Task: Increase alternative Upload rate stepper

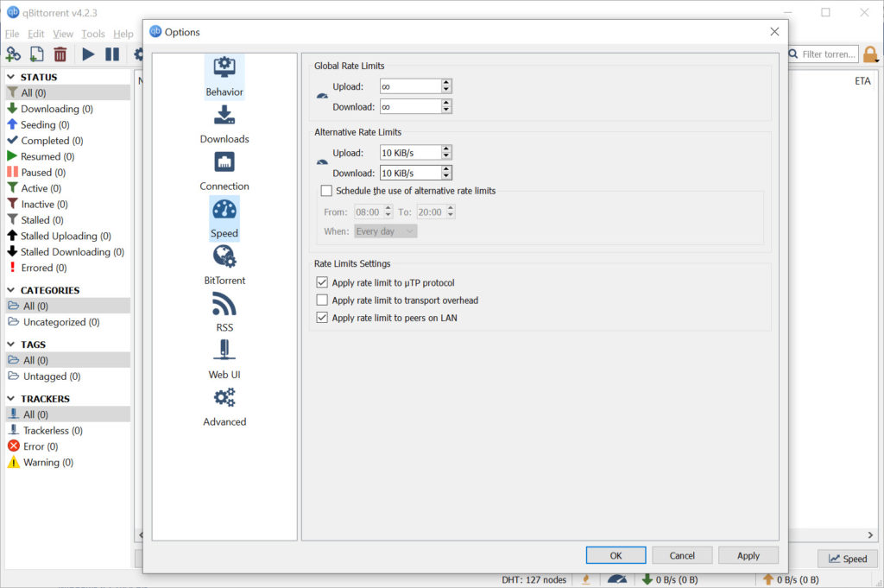Action: 446,149
